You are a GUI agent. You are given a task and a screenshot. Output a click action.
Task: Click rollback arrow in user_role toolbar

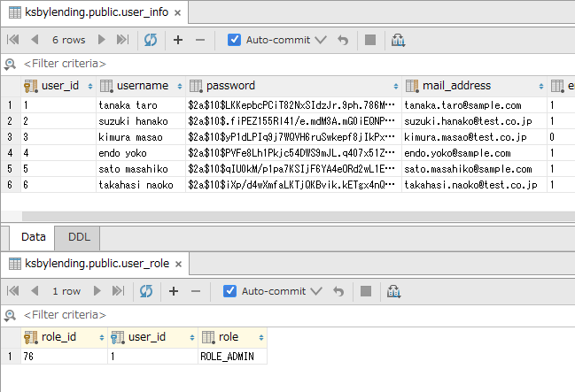(x=338, y=291)
